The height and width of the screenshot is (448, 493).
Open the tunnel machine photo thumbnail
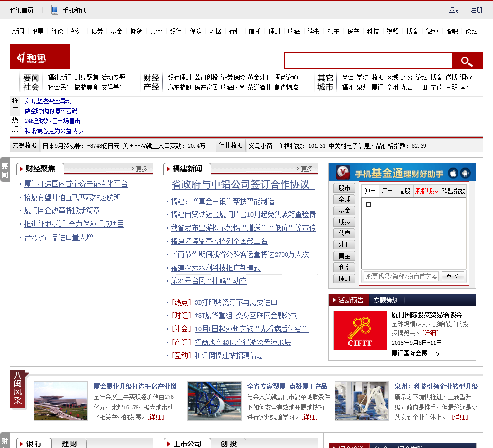[x=214, y=401]
